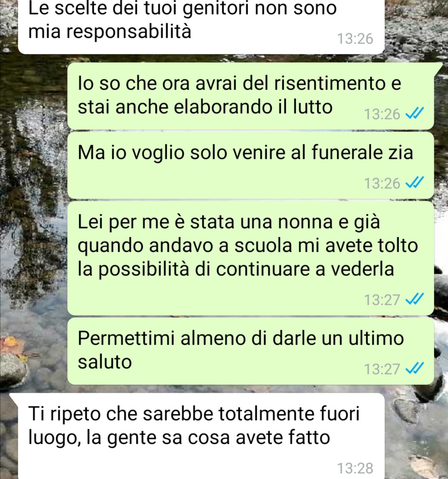Tap the blue ticks on 'ultimo saluto' message
448x479 pixels.
(414, 368)
